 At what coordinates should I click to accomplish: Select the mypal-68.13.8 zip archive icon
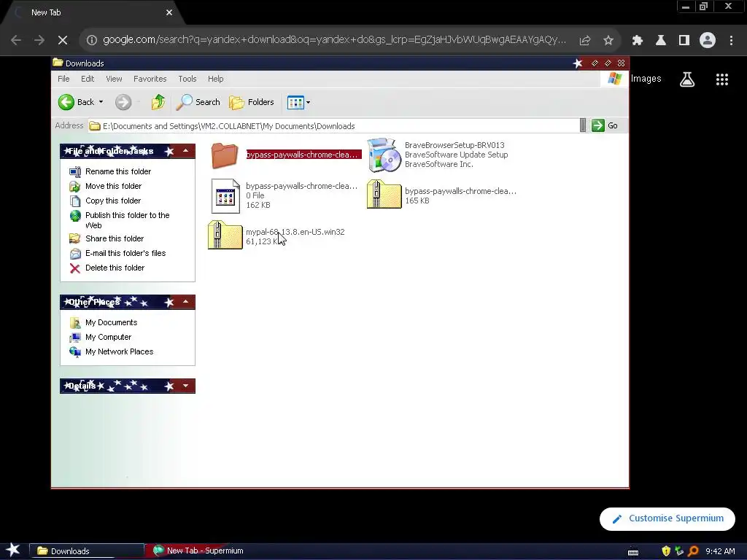225,236
